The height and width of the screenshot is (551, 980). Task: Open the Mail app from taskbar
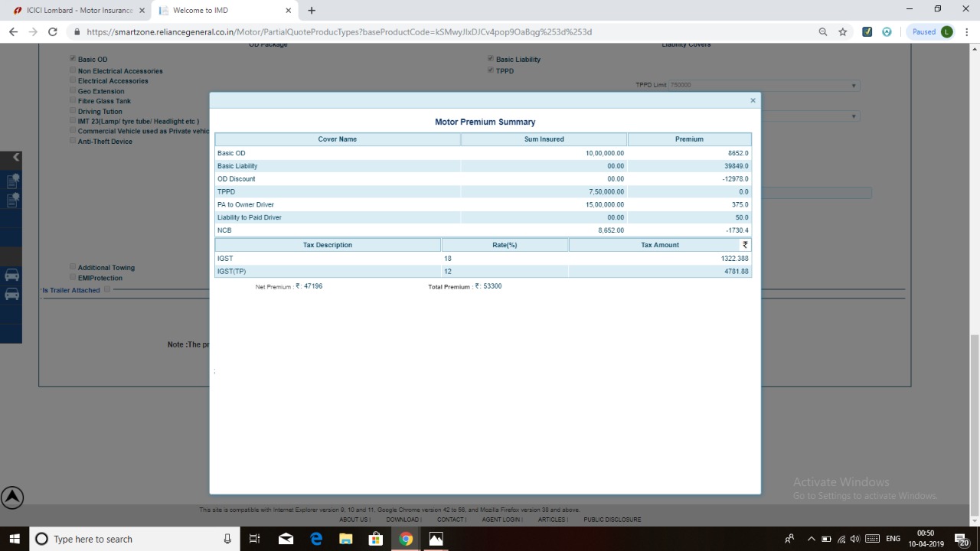[286, 539]
